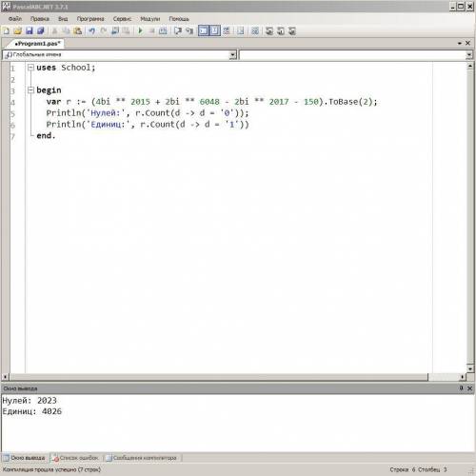Click the New file icon in the toolbar

coord(7,30)
